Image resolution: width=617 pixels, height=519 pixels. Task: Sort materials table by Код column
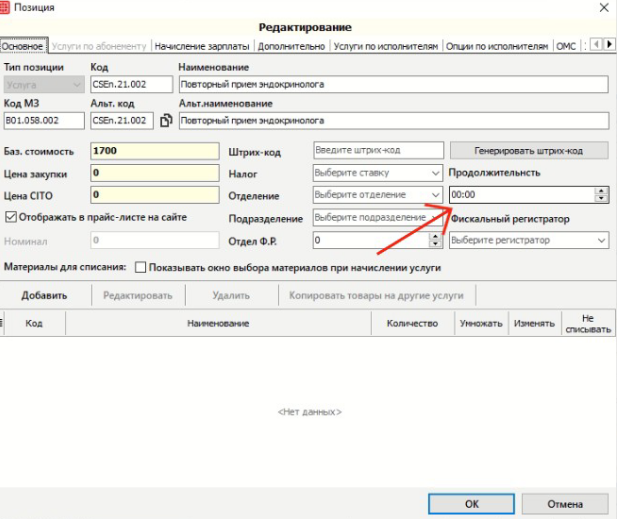34,323
